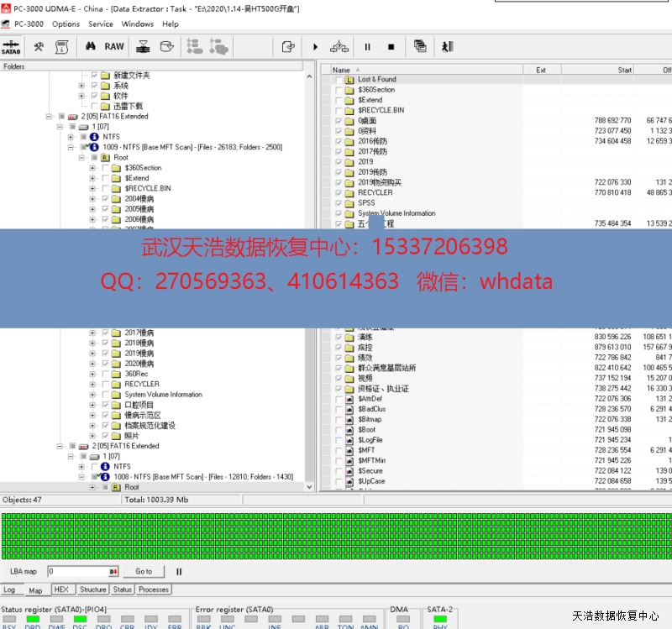This screenshot has width=672, height=629.
Task: Expand the $360Section folder in tree
Action: (x=92, y=168)
